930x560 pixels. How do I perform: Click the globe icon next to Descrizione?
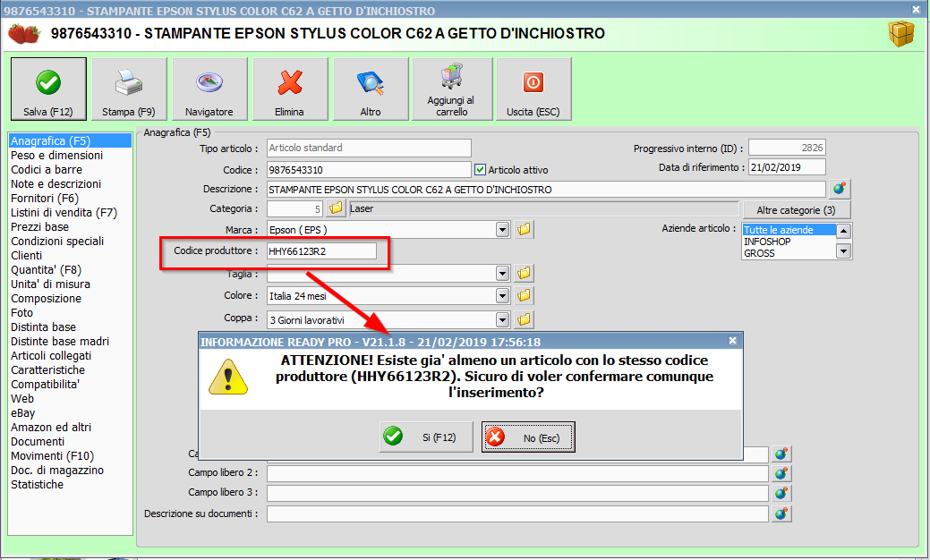[x=840, y=189]
